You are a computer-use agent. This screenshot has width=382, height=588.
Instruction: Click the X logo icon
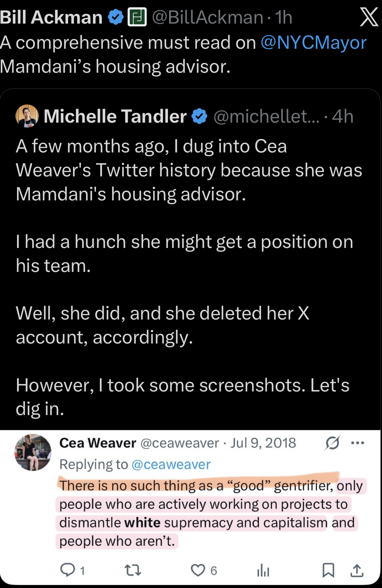coord(368,17)
